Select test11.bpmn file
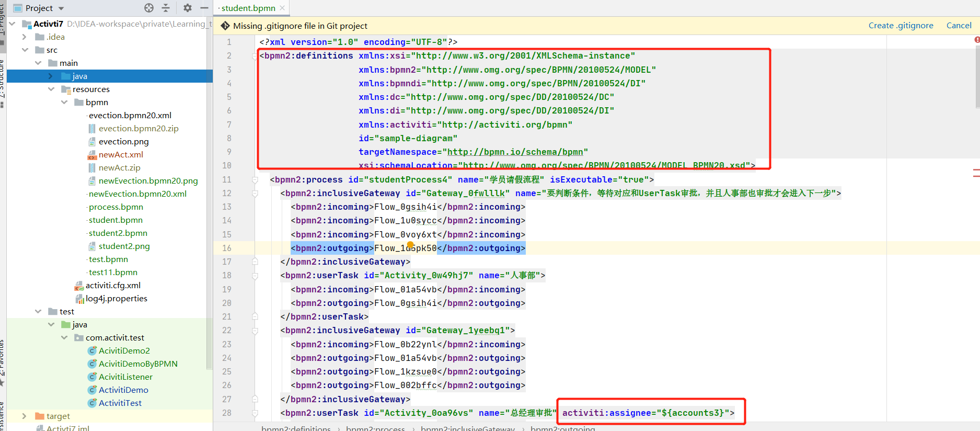Screen dimensions: 980x431 point(113,272)
